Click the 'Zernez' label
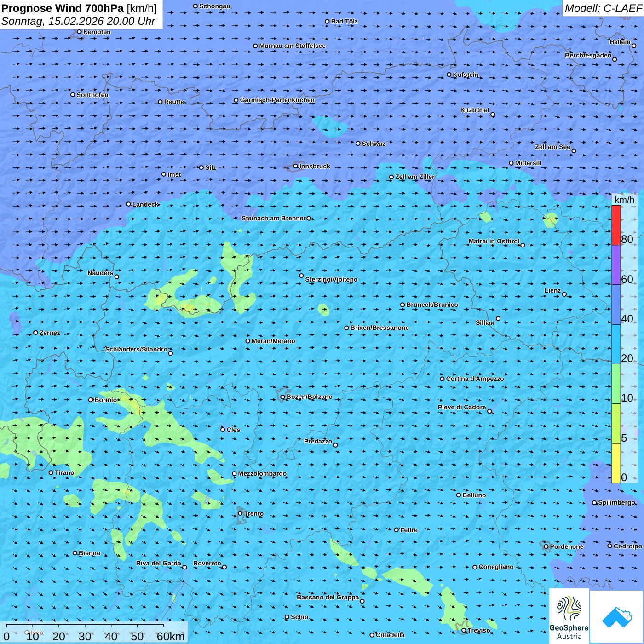The image size is (644, 644). 50,333
